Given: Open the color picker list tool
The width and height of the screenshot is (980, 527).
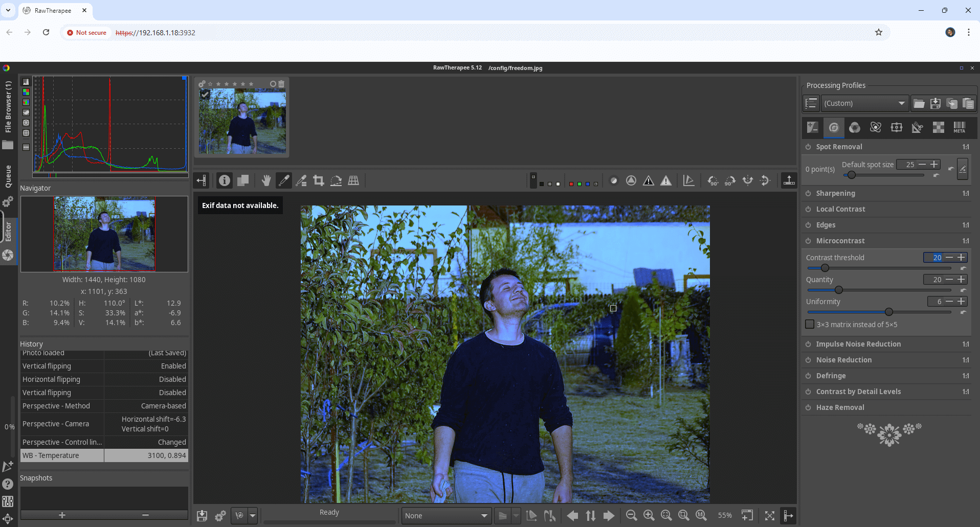Looking at the screenshot, I should point(301,180).
